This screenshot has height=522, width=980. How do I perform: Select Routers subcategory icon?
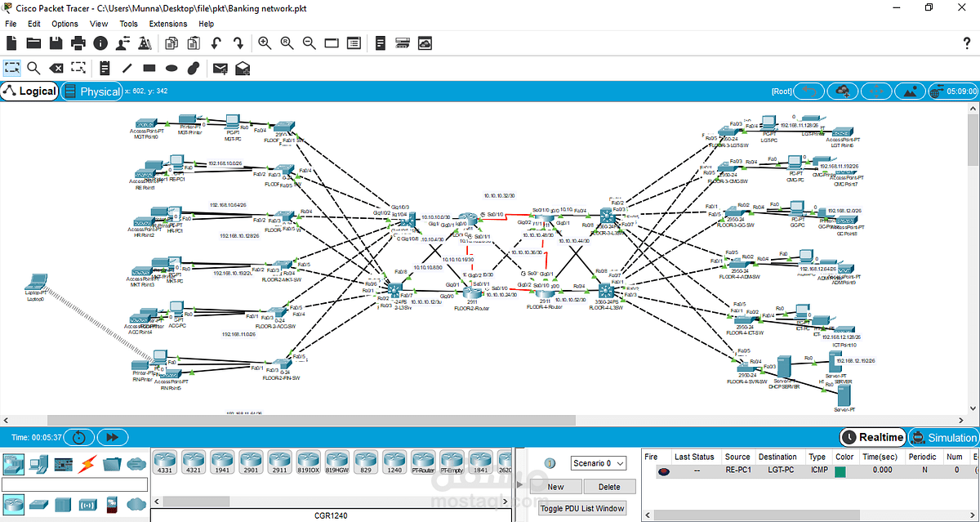coord(12,505)
